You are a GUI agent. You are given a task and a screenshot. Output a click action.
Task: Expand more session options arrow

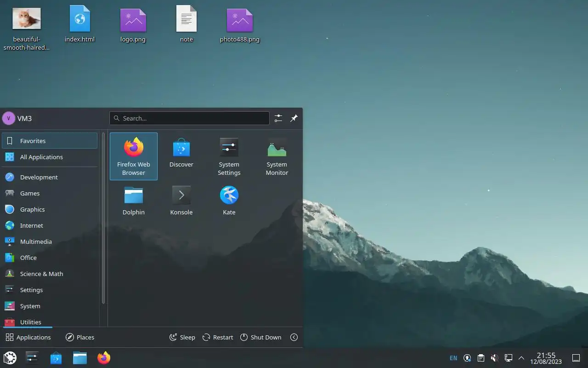click(x=294, y=337)
